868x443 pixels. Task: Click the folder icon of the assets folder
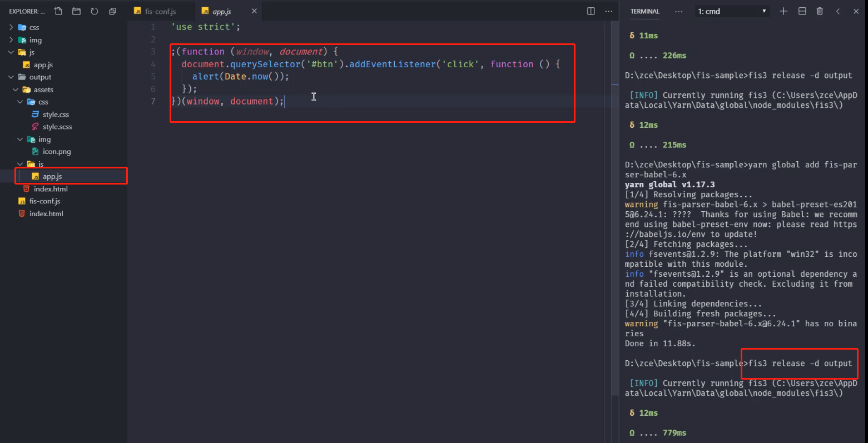point(27,89)
